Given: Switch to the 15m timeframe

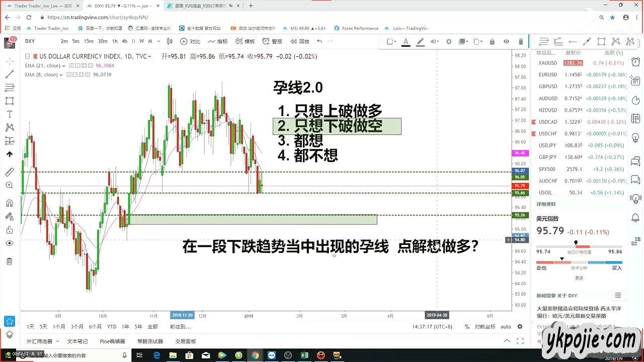Looking at the screenshot, I should [89, 41].
